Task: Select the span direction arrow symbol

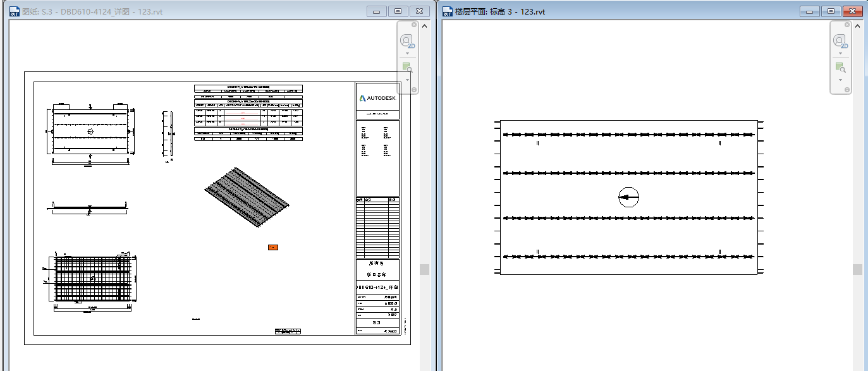Action: (628, 197)
